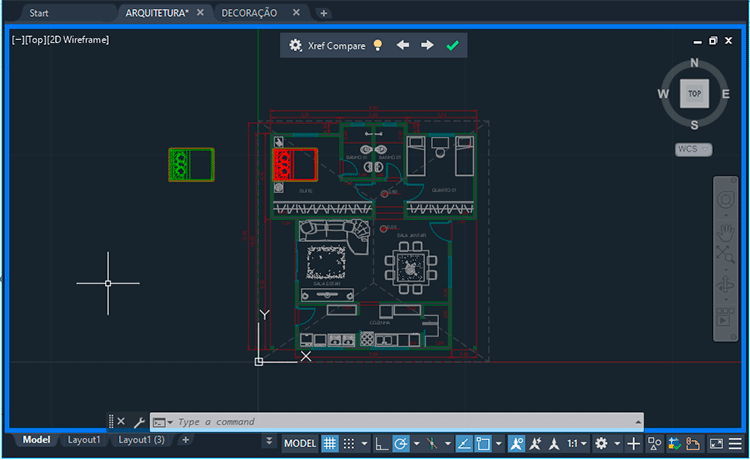Open isolate objects icon

tap(654, 444)
